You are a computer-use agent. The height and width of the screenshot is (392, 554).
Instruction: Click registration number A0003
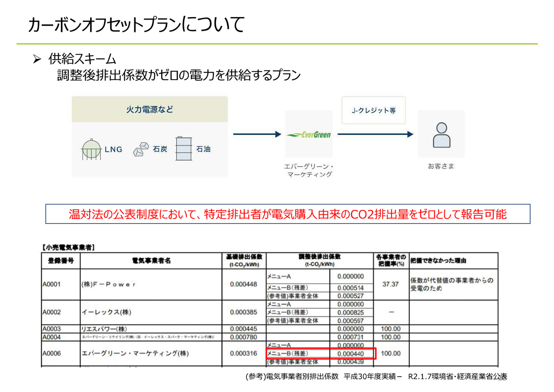point(51,329)
